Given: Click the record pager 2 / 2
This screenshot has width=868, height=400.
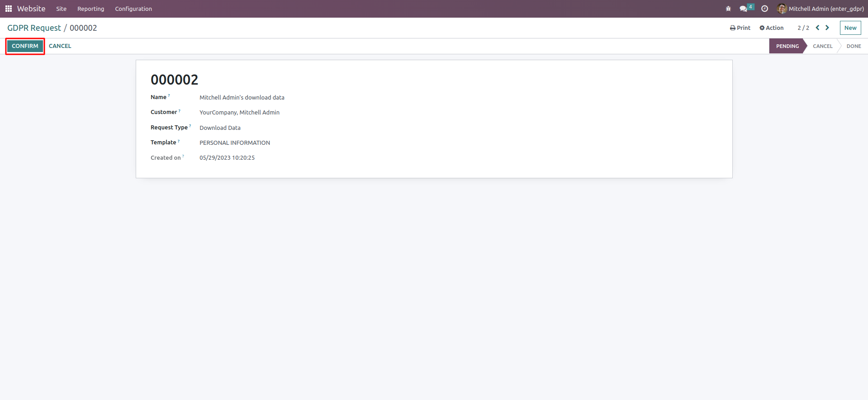Looking at the screenshot, I should (x=803, y=28).
